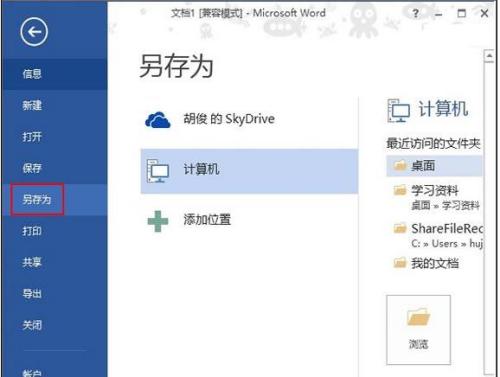Open the 浏览 browse button
This screenshot has width=500, height=377.
point(418,330)
